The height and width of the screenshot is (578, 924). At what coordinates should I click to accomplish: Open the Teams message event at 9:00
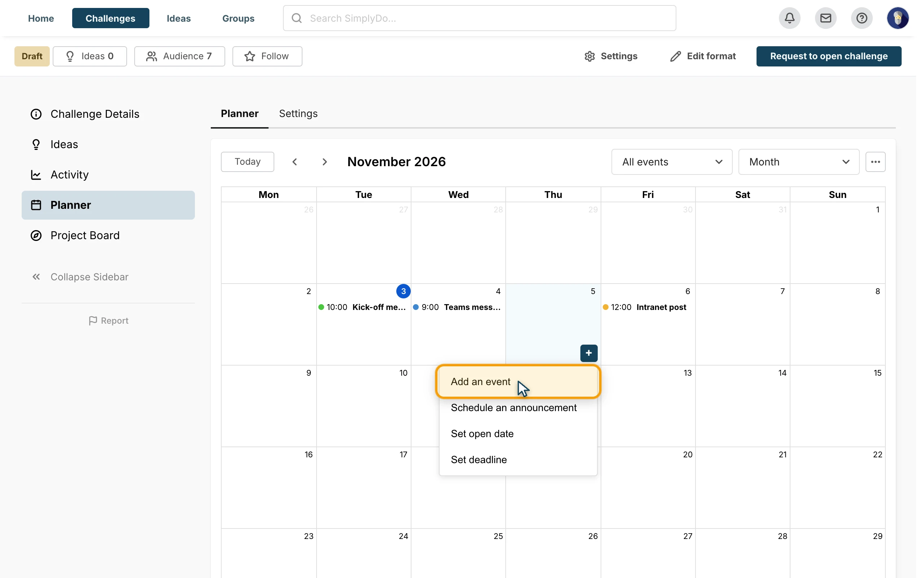457,307
